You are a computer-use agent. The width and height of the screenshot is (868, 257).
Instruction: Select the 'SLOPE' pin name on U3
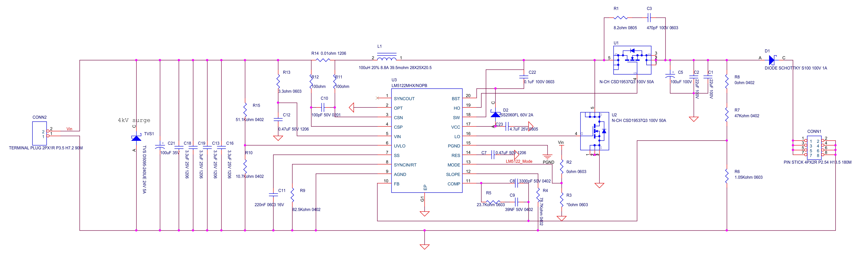[453, 174]
